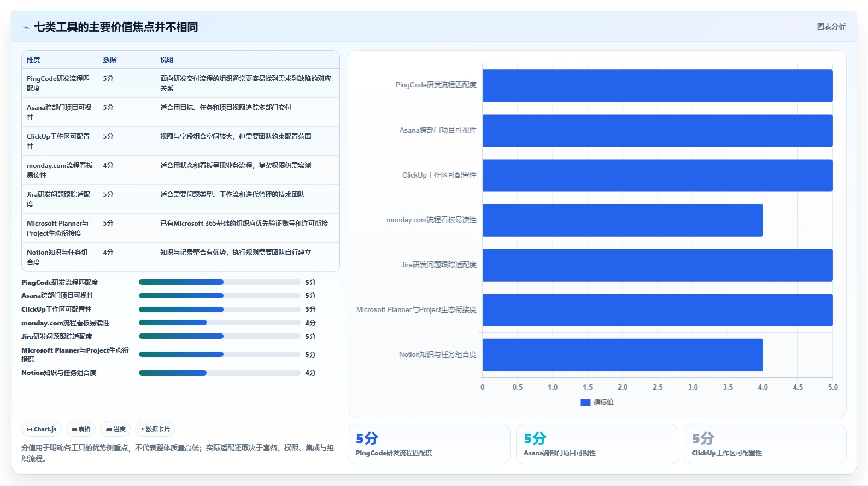Select the 表格 tag chip
The image size is (868, 486).
(81, 429)
